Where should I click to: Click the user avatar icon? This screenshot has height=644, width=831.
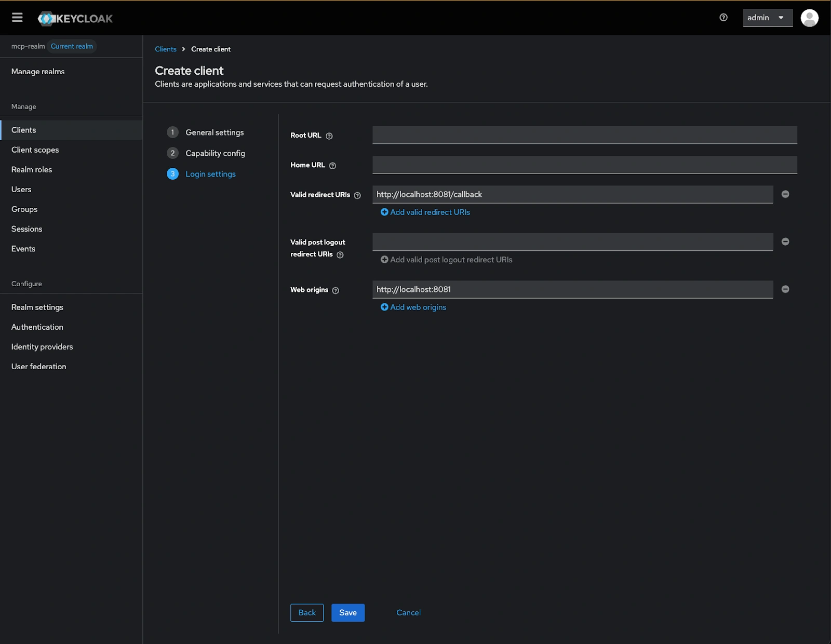coord(809,18)
